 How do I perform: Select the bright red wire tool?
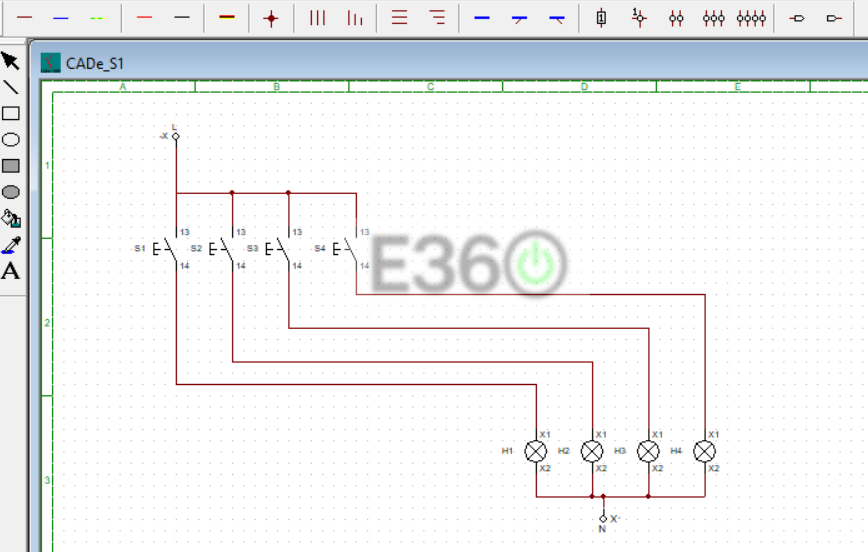pyautogui.click(x=144, y=18)
